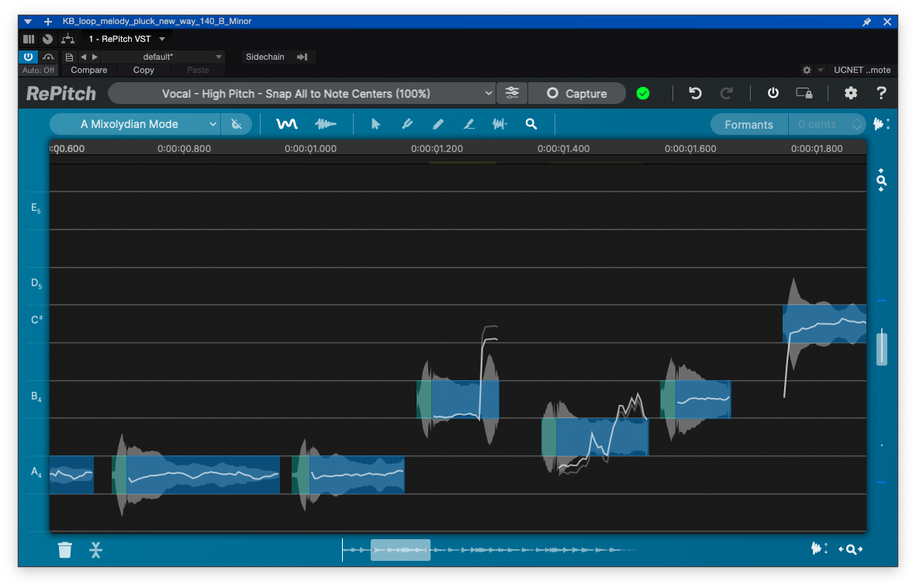Select the long A4 note block

point(195,475)
